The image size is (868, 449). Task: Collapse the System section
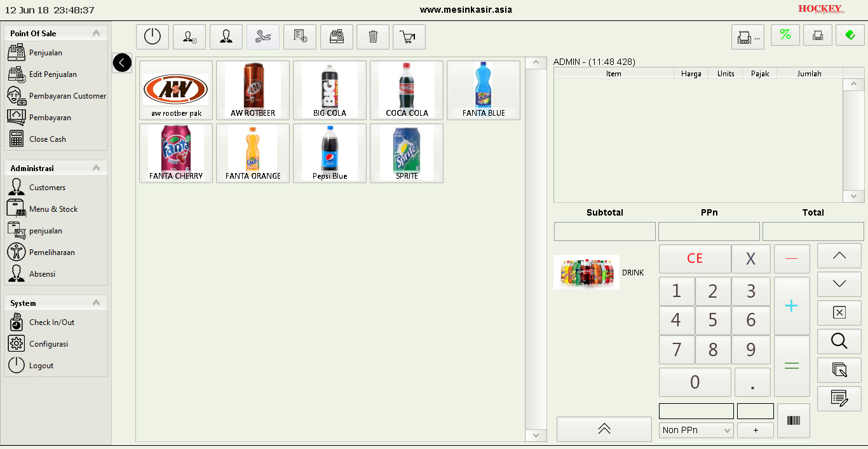(96, 303)
